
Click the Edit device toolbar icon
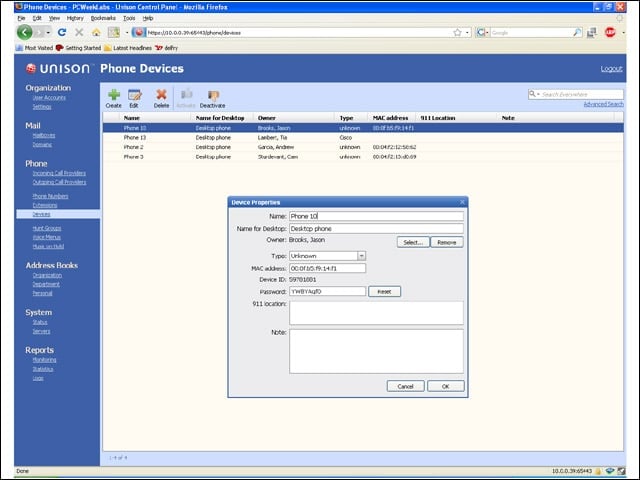[134, 95]
